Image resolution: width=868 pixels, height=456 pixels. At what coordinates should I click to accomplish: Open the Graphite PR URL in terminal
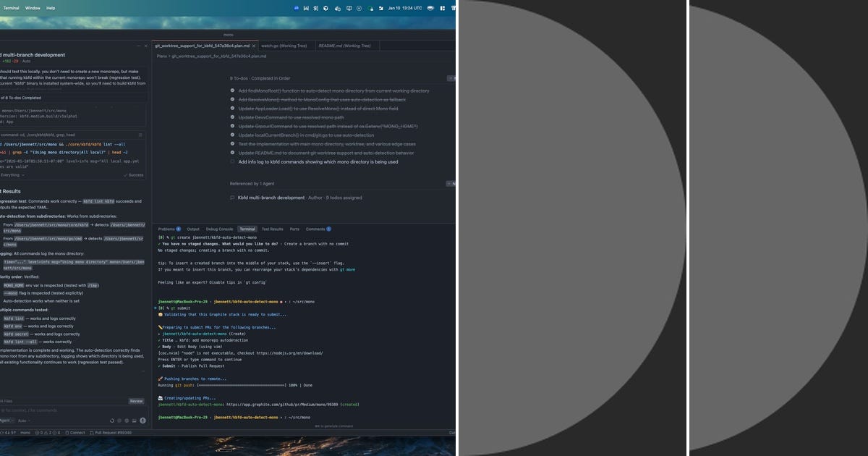point(281,405)
